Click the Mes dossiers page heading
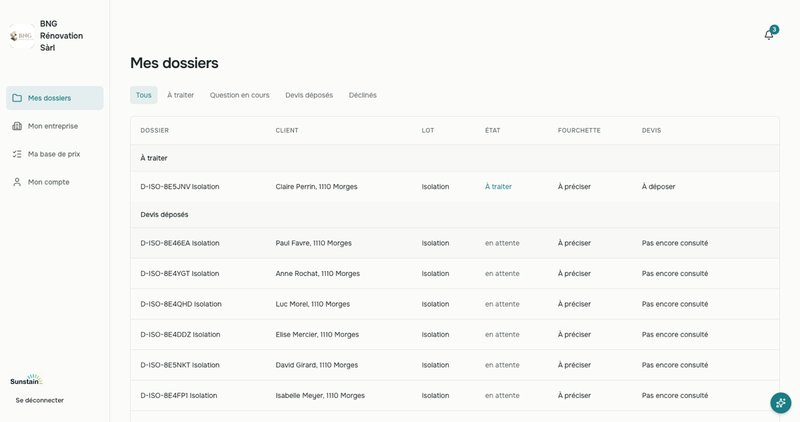The width and height of the screenshot is (800, 422). pyautogui.click(x=174, y=63)
